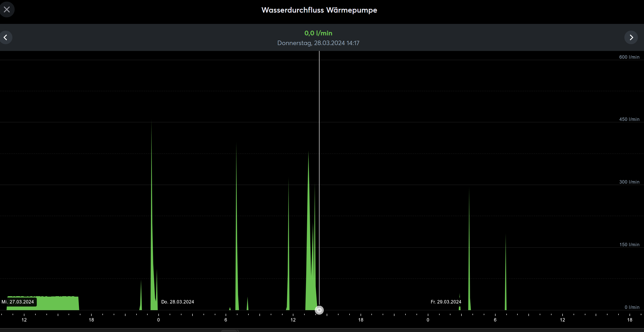The height and width of the screenshot is (332, 644).
Task: Click the 450 l/min axis label
Action: coord(629,119)
